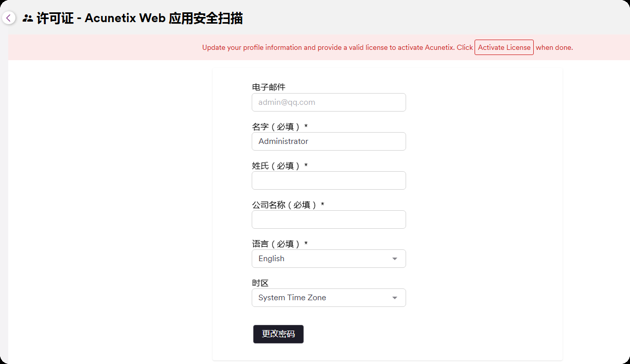The height and width of the screenshot is (364, 630).
Task: Click the 电子邮件 field label
Action: pyautogui.click(x=269, y=87)
